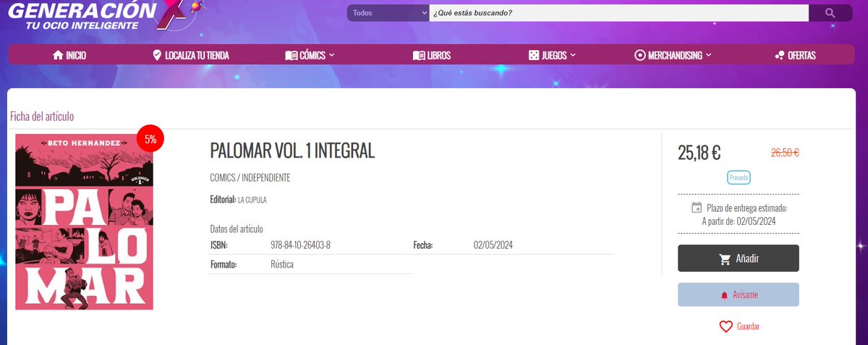Click the 'A partir de: 02/05/2024' text
Screen dimensions: 868x345
739,221
